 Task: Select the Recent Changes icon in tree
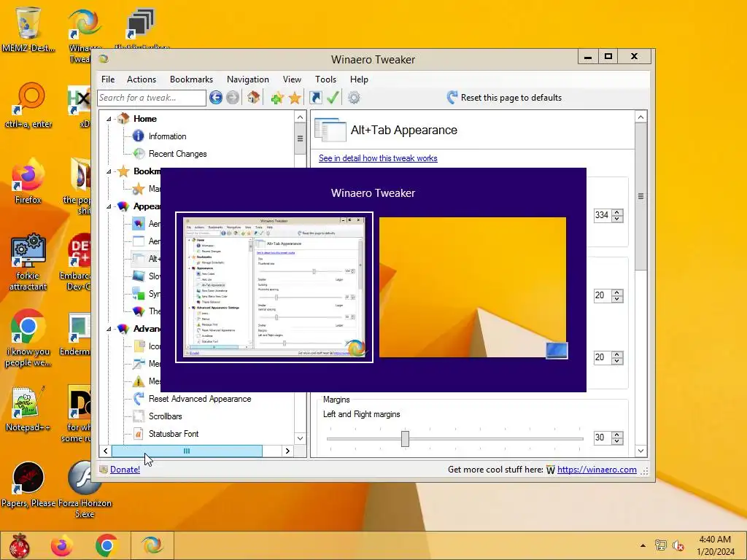coord(139,154)
